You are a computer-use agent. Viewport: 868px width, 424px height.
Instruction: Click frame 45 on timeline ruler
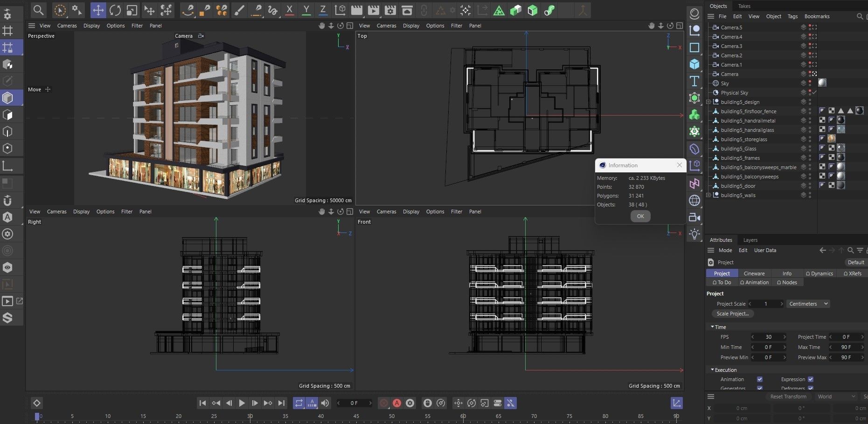tap(356, 416)
